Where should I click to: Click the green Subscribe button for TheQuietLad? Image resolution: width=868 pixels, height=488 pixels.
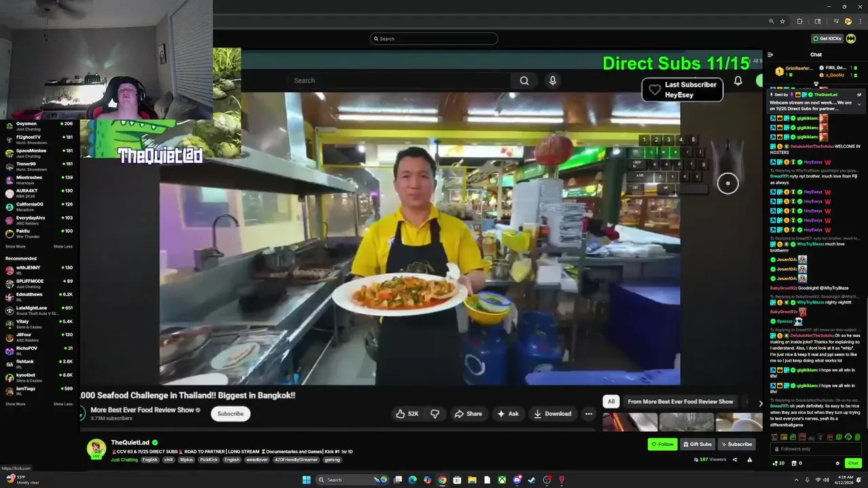click(x=736, y=445)
